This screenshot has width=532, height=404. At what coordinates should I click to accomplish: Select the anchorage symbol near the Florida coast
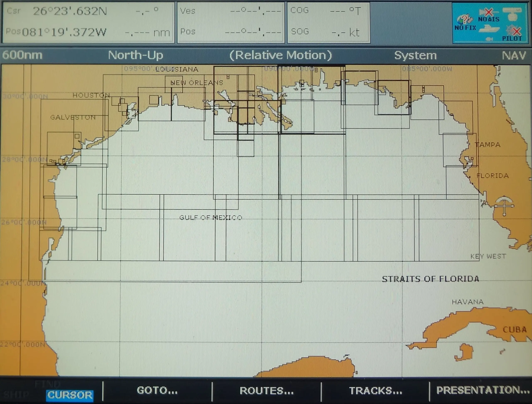click(x=504, y=206)
